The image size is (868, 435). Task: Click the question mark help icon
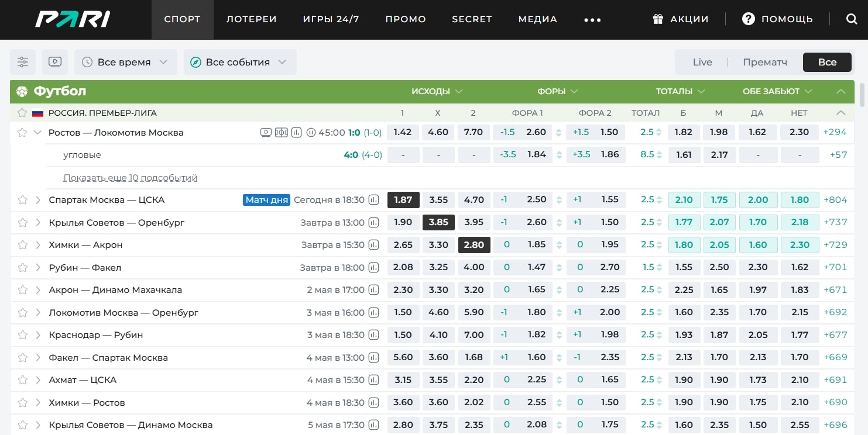(x=748, y=19)
